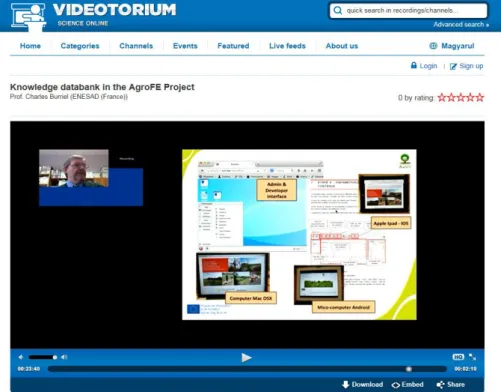
Task: Click the Videotorium Science Online title
Action: tap(114, 15)
